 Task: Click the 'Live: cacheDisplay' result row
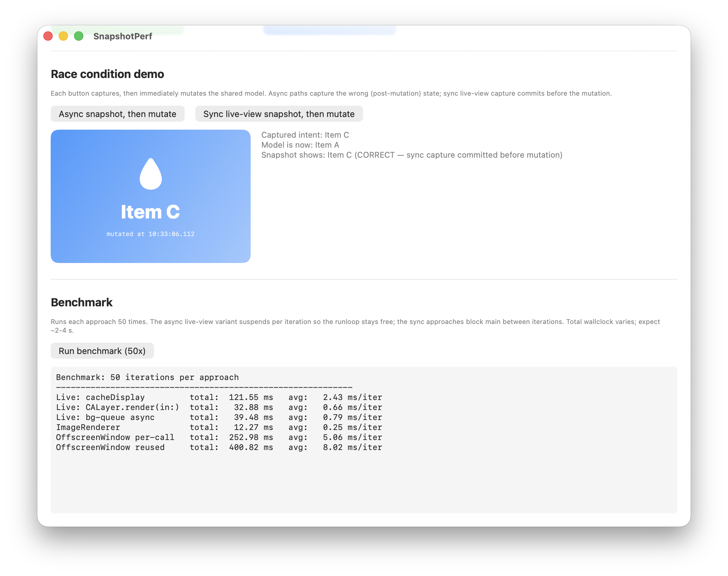[x=219, y=397]
